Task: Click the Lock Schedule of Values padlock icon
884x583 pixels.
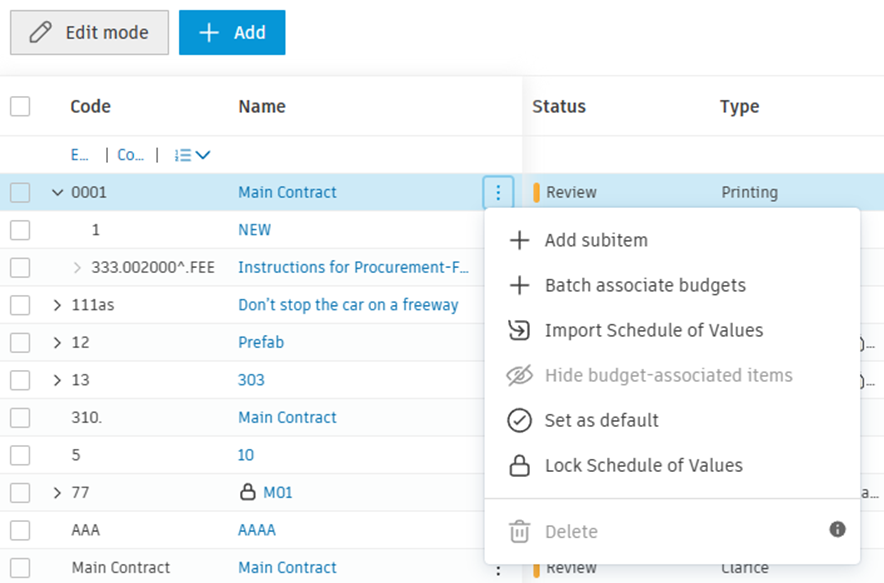Action: pos(519,466)
